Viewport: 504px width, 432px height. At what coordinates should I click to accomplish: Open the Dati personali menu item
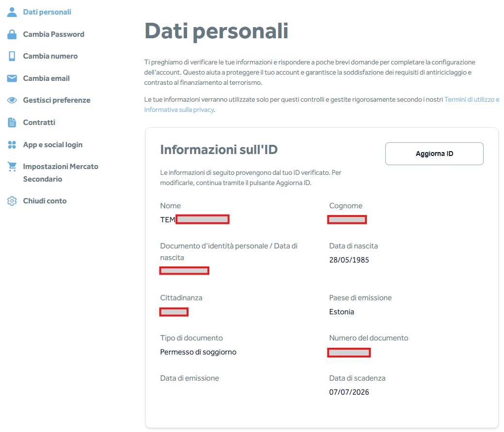47,12
